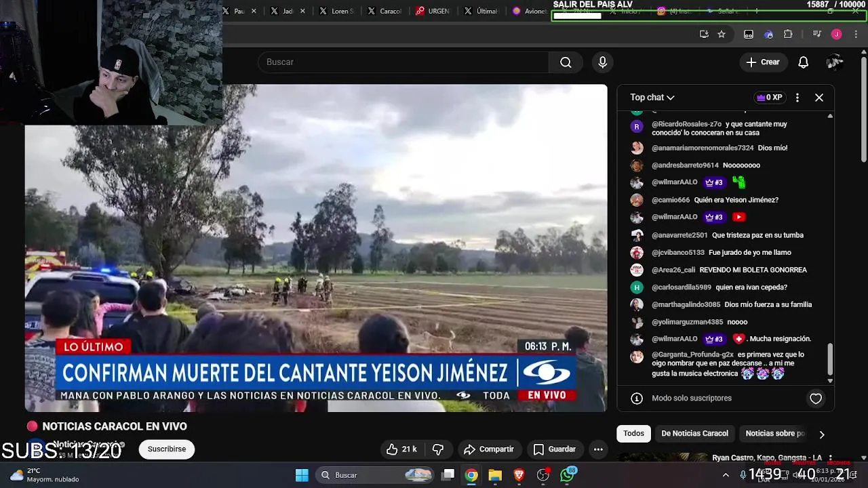Viewport: 868px width, 488px height.
Task: Click the NOTICIAS CARACOL EN VIVO title
Action: coord(115,426)
